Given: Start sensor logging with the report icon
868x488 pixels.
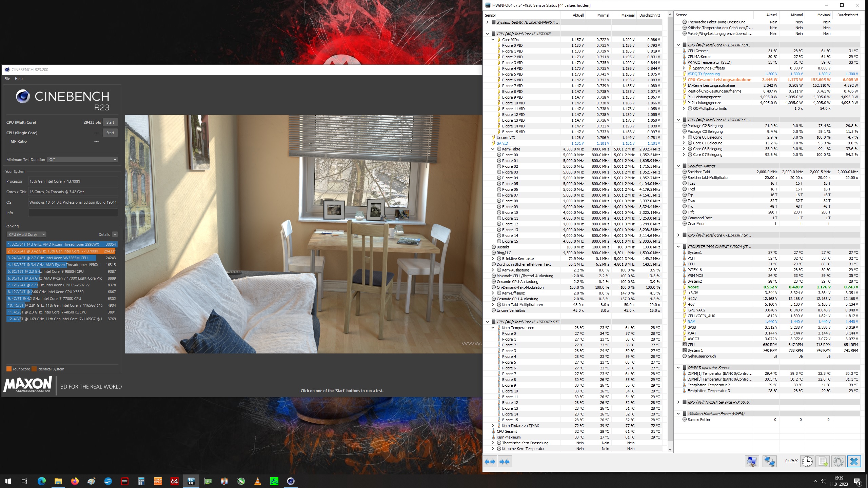Looking at the screenshot, I should (x=823, y=461).
